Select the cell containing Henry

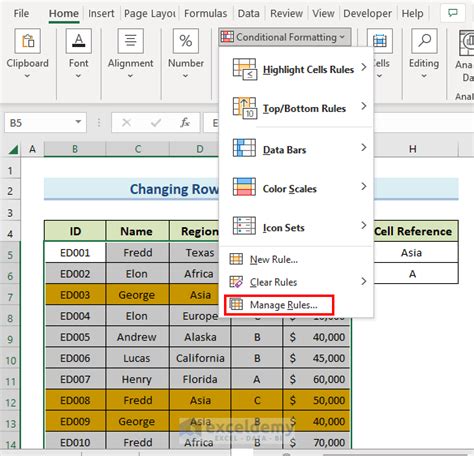click(x=137, y=379)
